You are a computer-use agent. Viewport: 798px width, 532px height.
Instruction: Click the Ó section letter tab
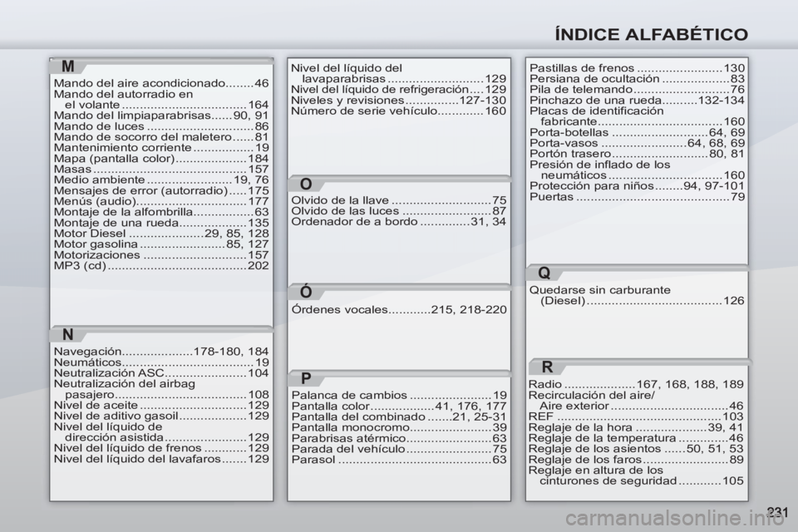[x=305, y=291]
